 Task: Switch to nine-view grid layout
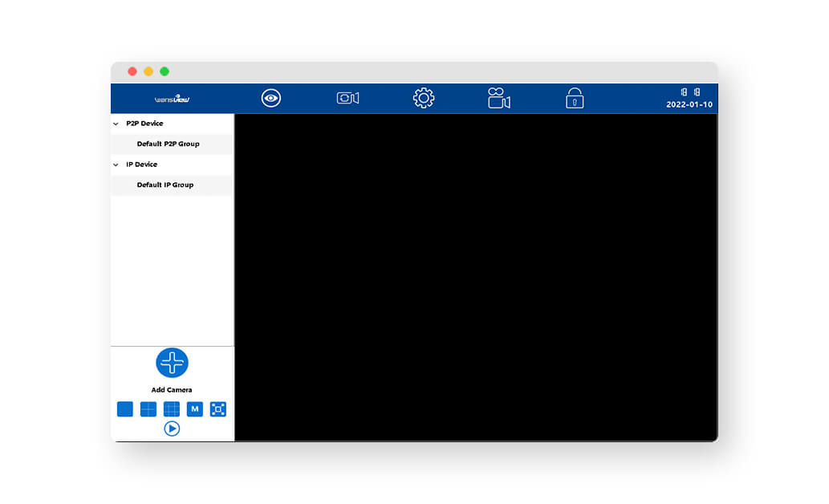pyautogui.click(x=171, y=408)
